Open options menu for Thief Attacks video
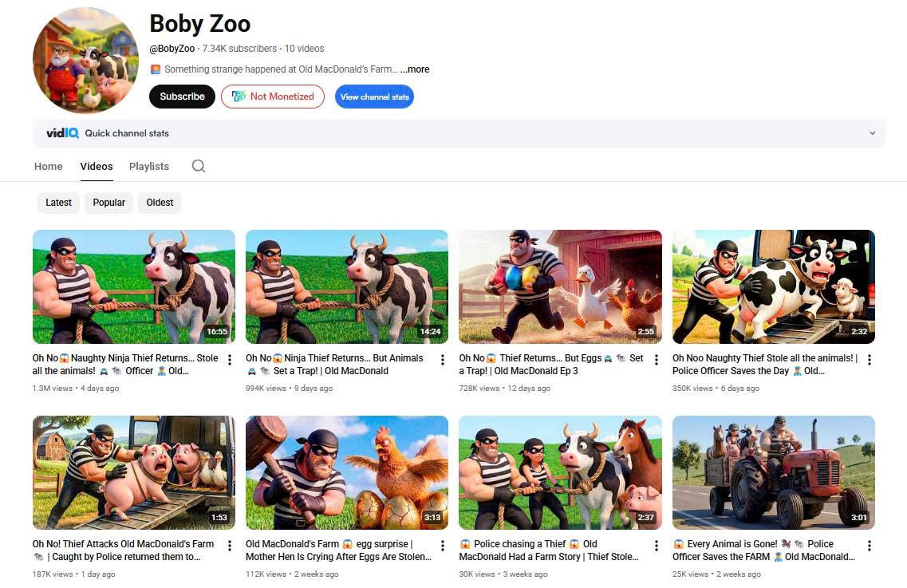Viewport: 907px width, 588px height. pyautogui.click(x=230, y=546)
